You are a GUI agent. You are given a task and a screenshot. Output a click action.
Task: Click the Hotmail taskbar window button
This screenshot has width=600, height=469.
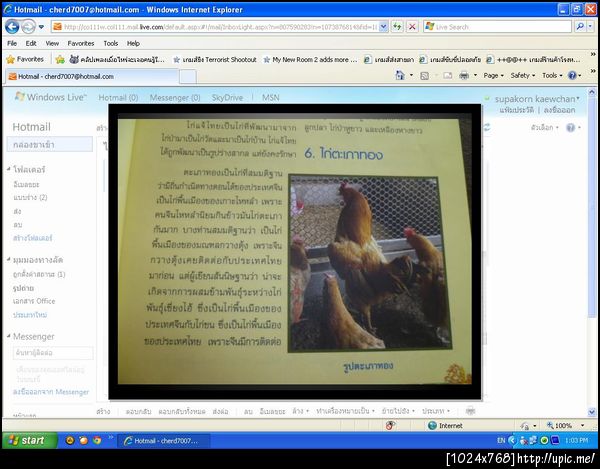[164, 441]
